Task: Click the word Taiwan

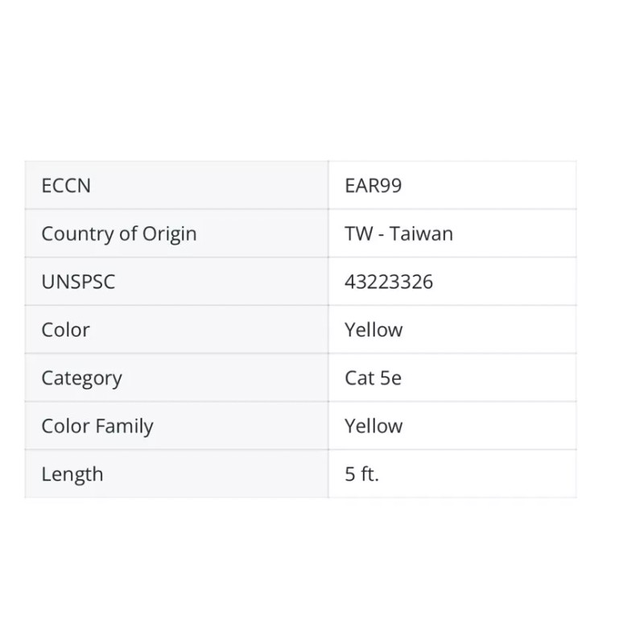Action: click(x=423, y=234)
